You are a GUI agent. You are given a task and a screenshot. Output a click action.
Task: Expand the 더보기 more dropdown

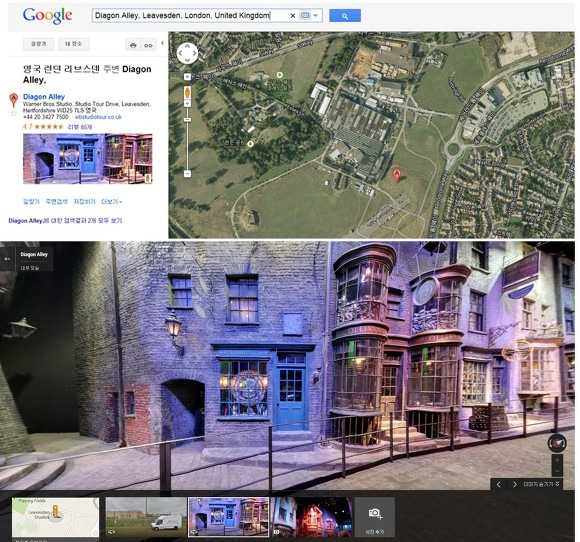pyautogui.click(x=111, y=202)
